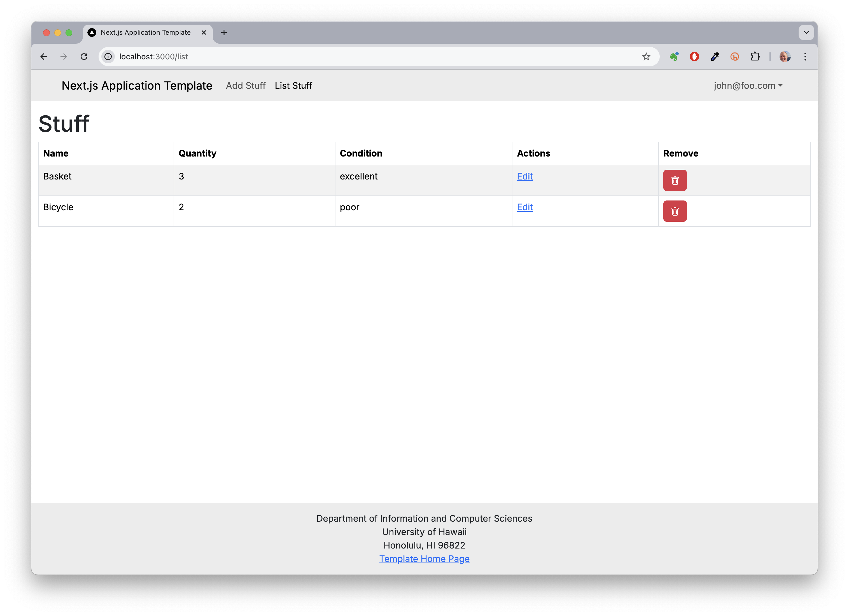Image resolution: width=849 pixels, height=616 pixels.
Task: Open a new browser tab
Action: tap(224, 32)
